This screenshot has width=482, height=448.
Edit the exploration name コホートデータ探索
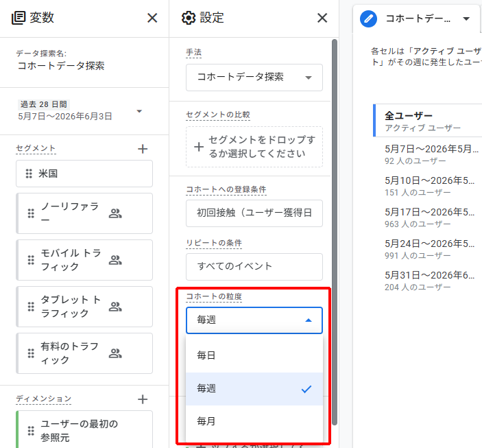(x=61, y=66)
